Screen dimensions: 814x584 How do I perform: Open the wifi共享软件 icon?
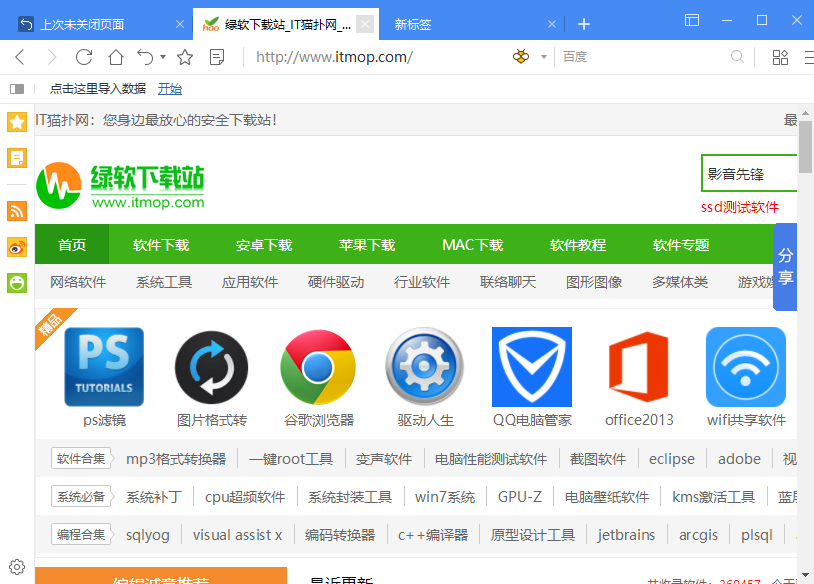click(x=746, y=367)
